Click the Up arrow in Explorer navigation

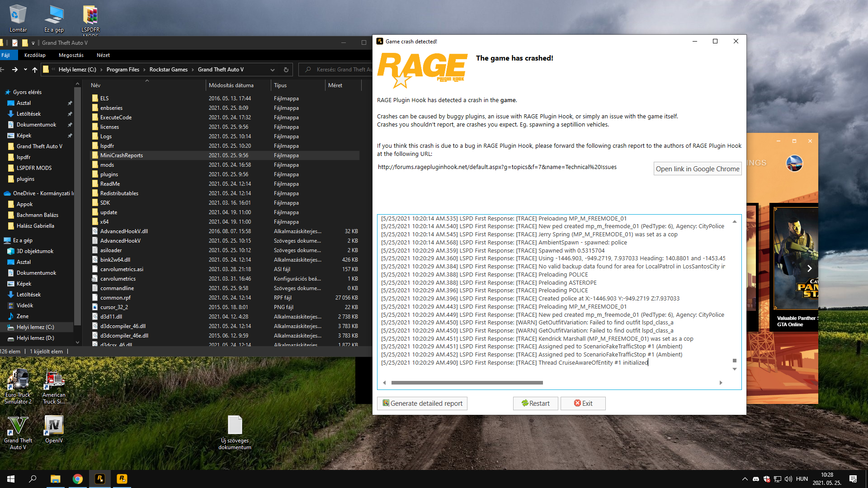[35, 70]
